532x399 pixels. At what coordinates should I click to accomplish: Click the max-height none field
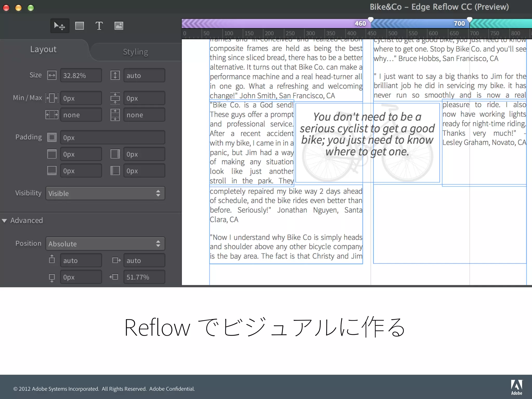pos(144,115)
